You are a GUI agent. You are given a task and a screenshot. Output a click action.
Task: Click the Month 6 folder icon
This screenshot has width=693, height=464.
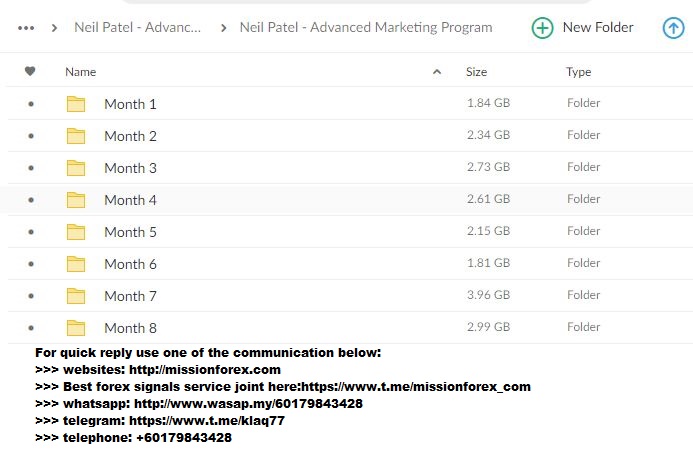[76, 264]
